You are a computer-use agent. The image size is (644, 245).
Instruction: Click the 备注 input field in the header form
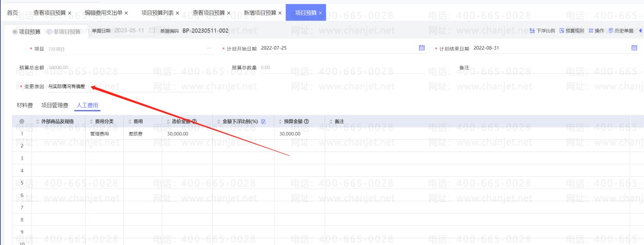point(555,67)
